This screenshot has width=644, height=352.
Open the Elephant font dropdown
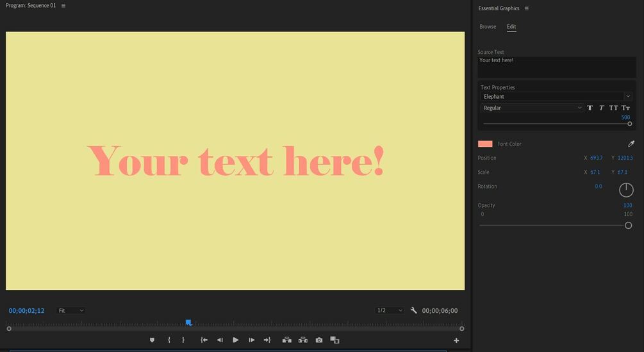click(x=556, y=97)
